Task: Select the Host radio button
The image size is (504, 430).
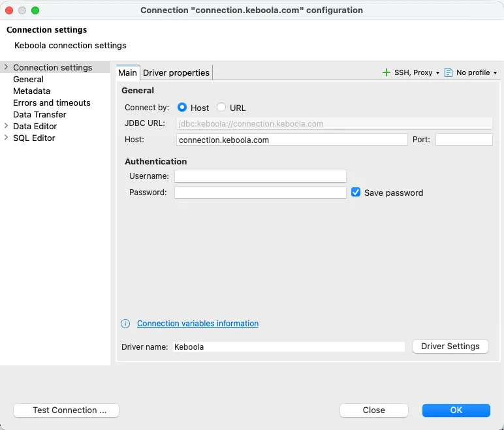Action: pos(182,108)
